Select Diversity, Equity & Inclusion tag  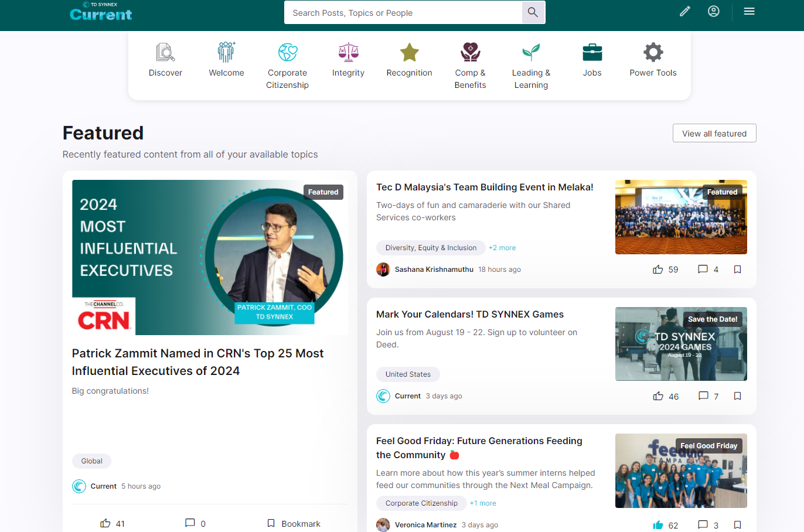pos(431,248)
